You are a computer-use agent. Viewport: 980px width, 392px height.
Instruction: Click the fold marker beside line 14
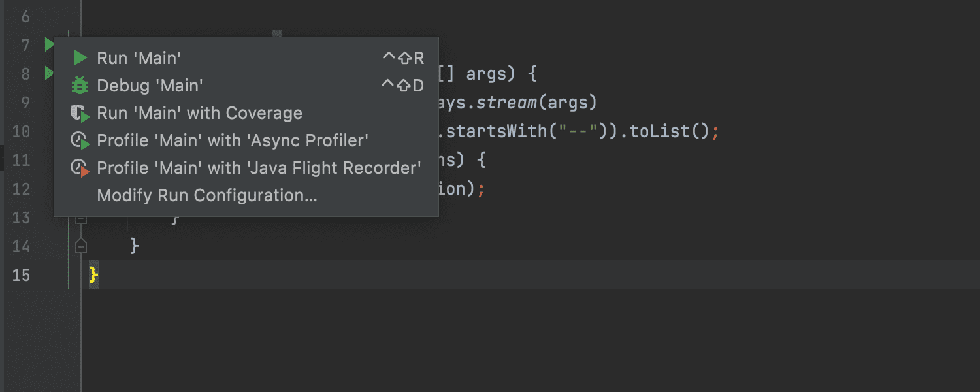[80, 246]
